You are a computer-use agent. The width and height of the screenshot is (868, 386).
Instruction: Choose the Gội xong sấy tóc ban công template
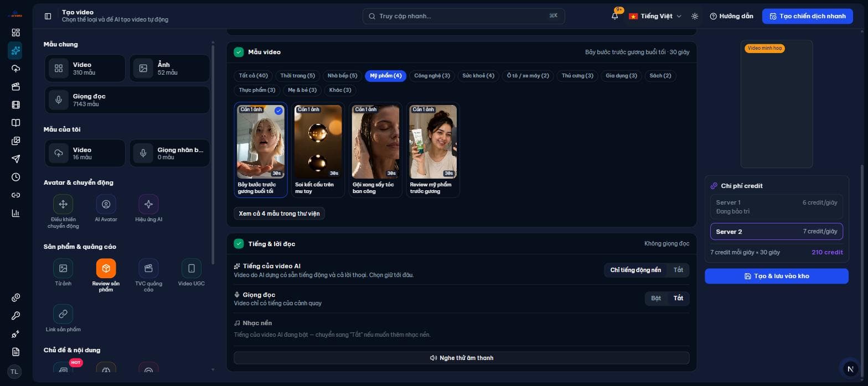point(376,150)
